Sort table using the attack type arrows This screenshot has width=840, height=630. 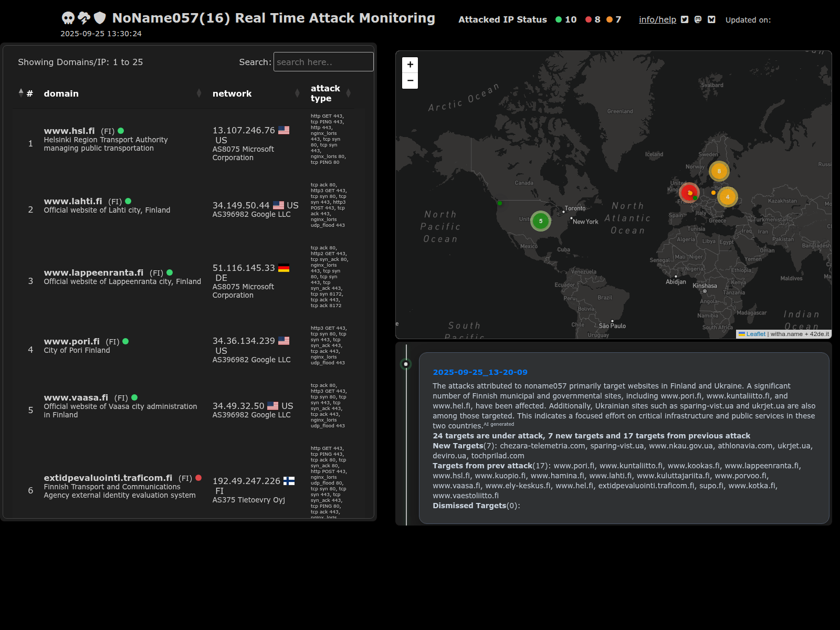coord(348,93)
